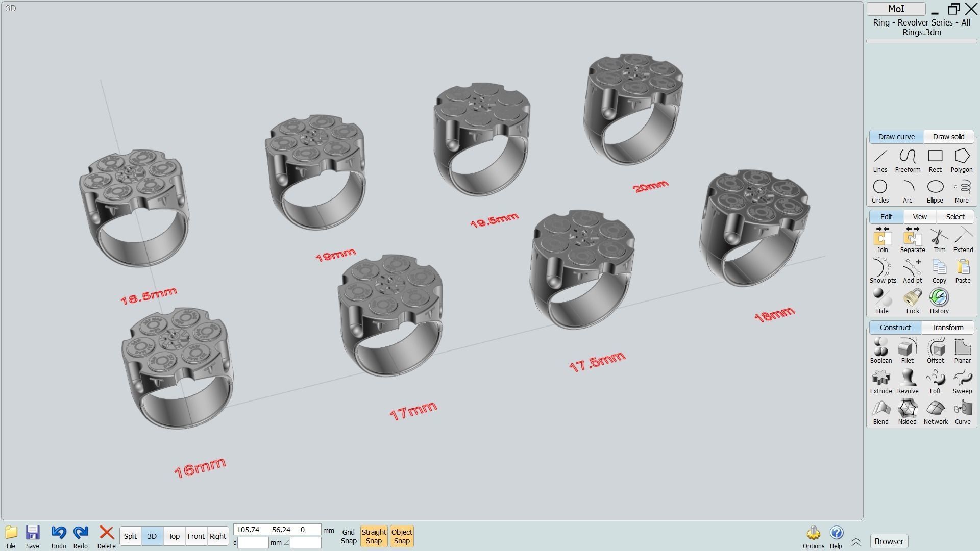Select the Fillet tool

(908, 351)
